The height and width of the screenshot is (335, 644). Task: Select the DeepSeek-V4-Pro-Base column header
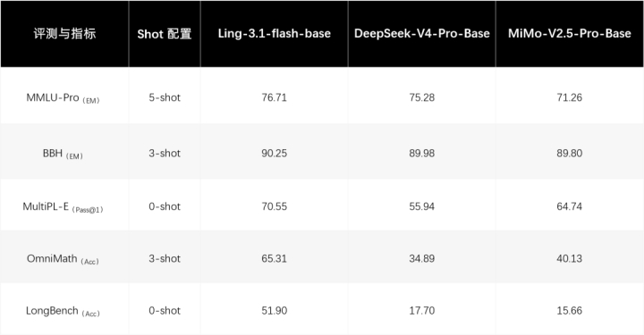click(x=422, y=34)
